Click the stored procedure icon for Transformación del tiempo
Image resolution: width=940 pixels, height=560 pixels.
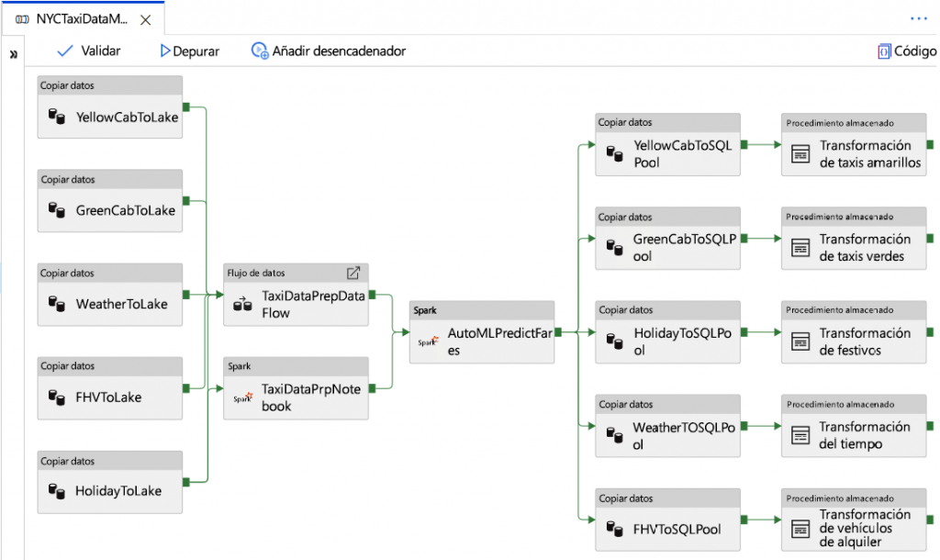tap(800, 435)
